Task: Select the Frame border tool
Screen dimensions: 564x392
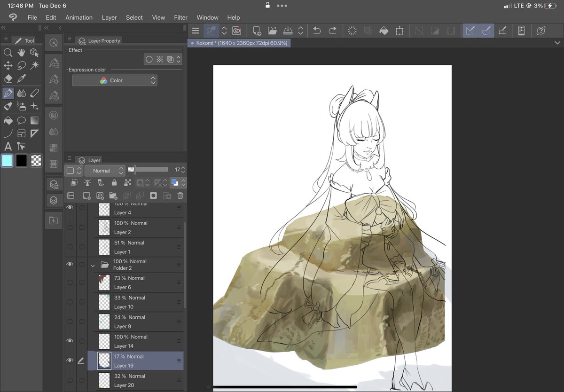Action: (21, 133)
